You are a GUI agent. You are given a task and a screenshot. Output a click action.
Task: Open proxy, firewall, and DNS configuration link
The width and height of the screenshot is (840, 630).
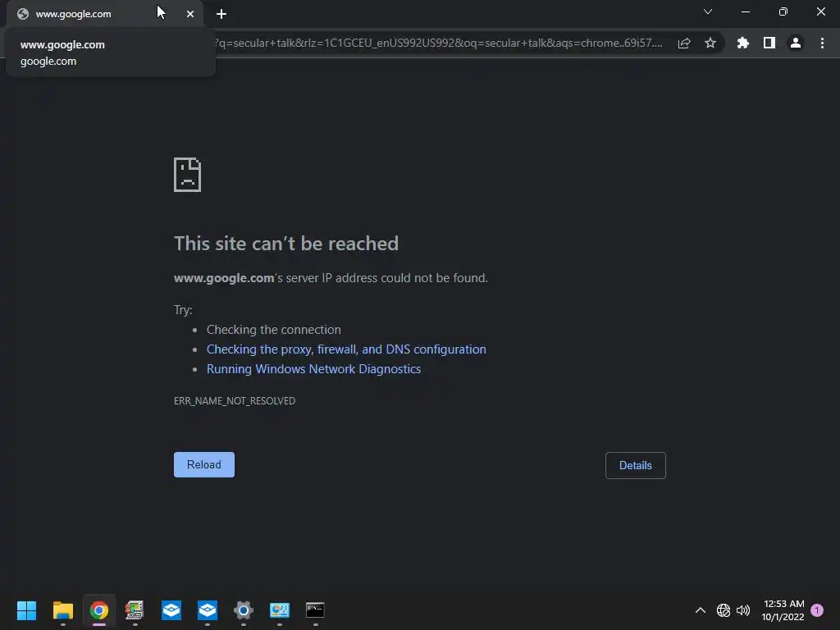346,349
